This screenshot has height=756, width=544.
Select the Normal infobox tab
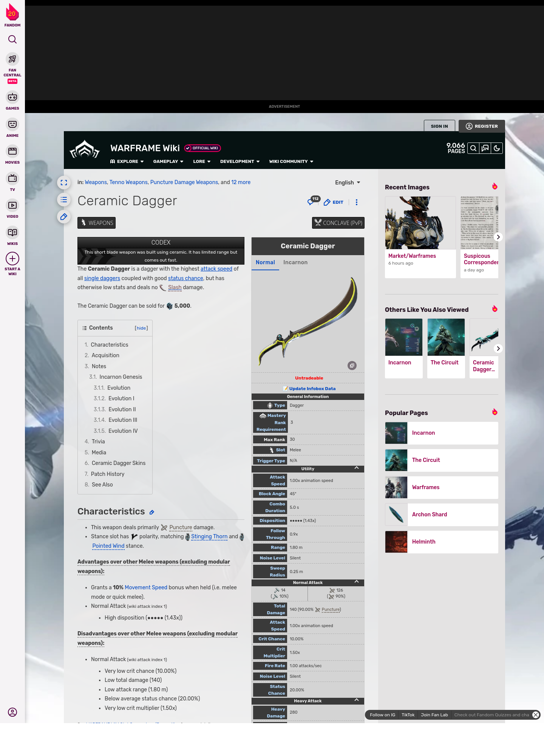pos(265,262)
